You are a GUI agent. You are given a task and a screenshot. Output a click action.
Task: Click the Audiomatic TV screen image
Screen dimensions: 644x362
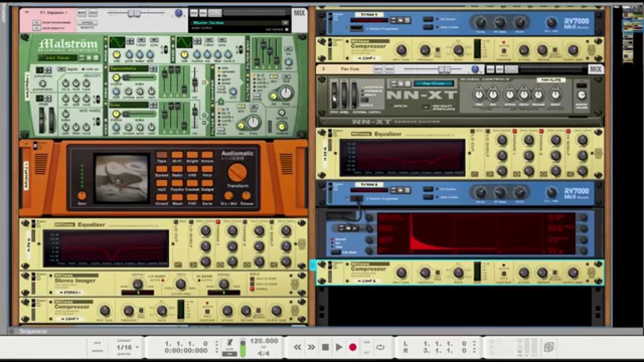coord(122,178)
